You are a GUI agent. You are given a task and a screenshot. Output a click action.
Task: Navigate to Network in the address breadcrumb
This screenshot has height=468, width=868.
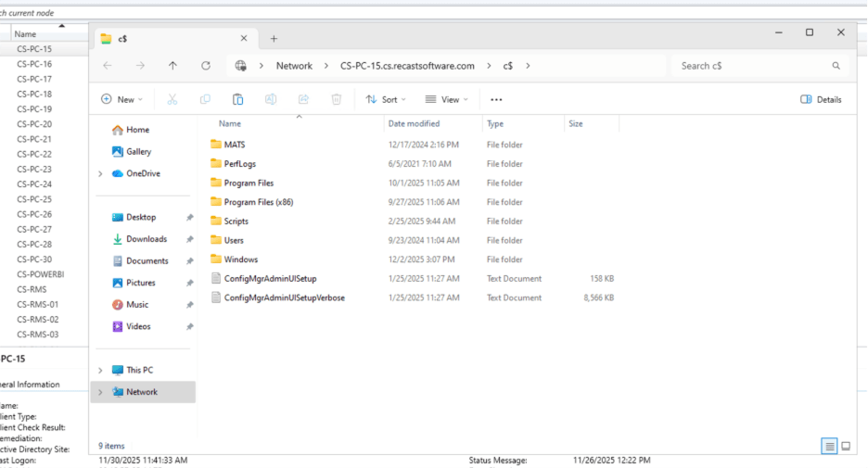[x=294, y=66]
